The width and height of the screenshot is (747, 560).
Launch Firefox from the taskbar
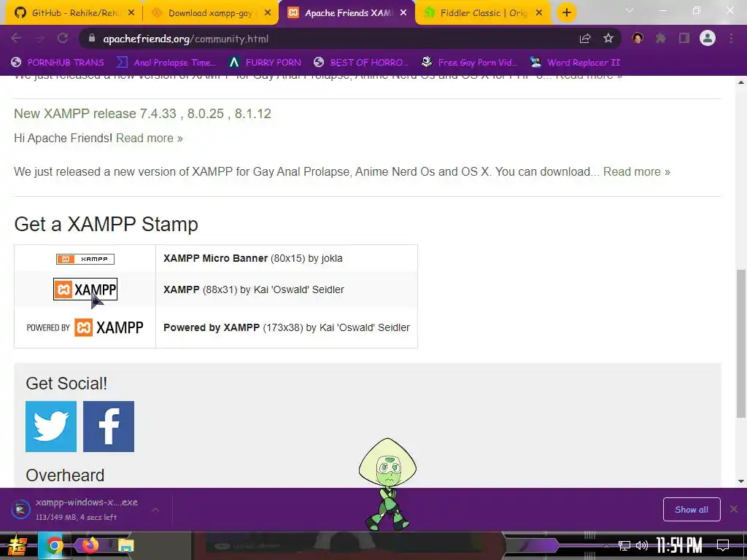(90, 545)
